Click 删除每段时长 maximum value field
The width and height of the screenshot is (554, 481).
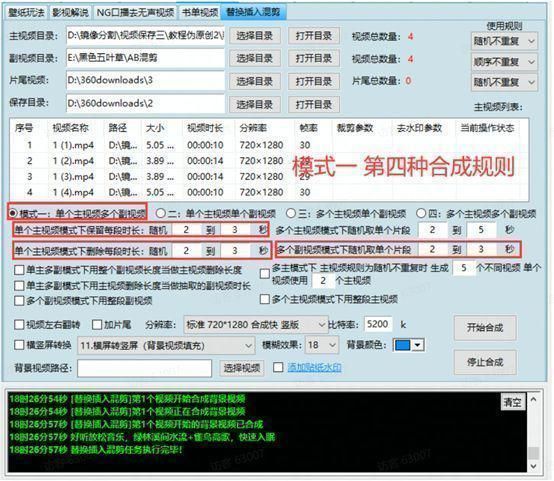point(235,251)
